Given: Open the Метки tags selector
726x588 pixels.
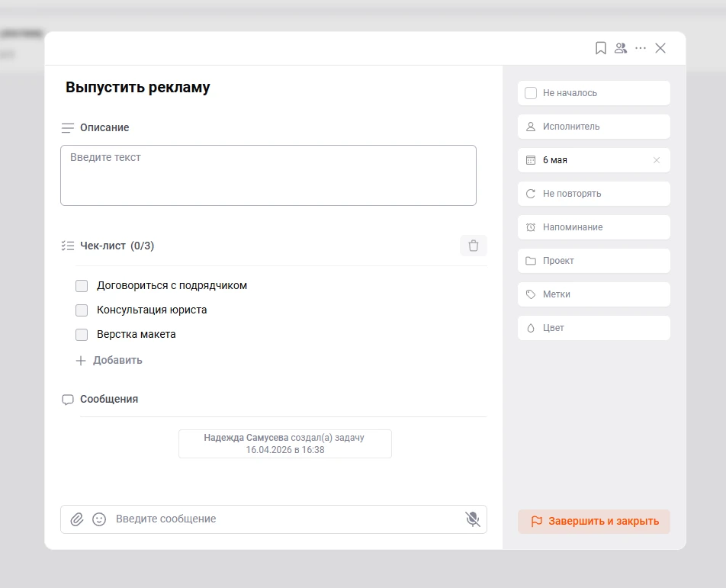Looking at the screenshot, I should [x=593, y=294].
